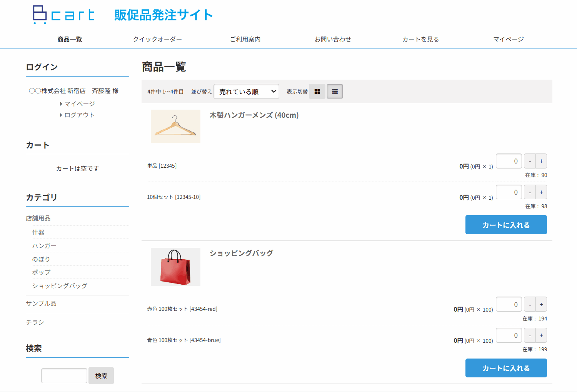Click the 在庫：90 stock text
Viewport: 577px width, 392px height.
click(536, 175)
